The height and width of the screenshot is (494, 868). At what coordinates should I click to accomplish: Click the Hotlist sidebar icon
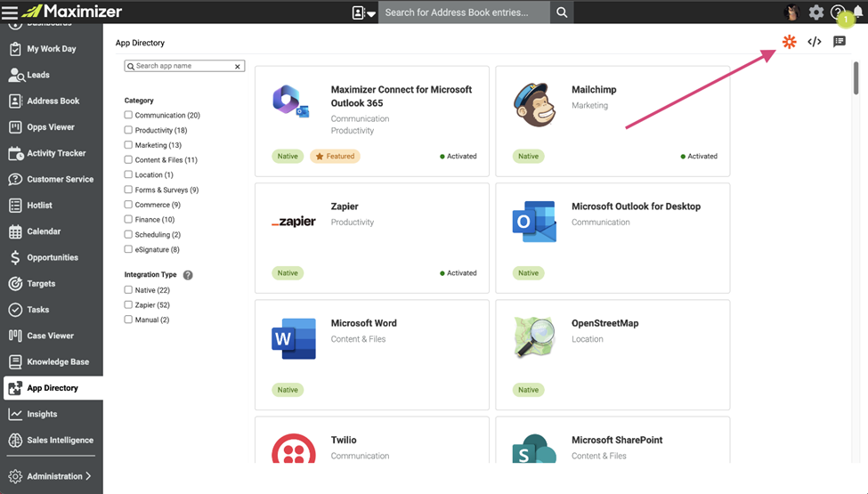point(15,206)
